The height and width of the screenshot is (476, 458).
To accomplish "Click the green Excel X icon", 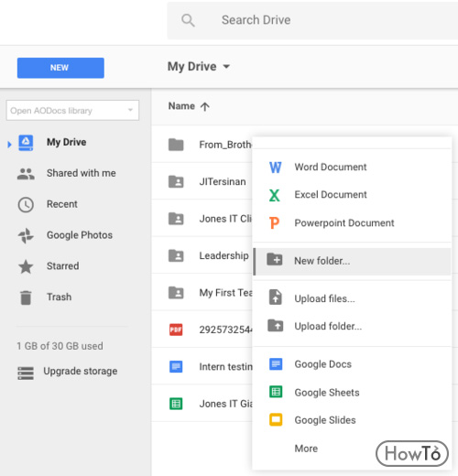I will [x=275, y=195].
